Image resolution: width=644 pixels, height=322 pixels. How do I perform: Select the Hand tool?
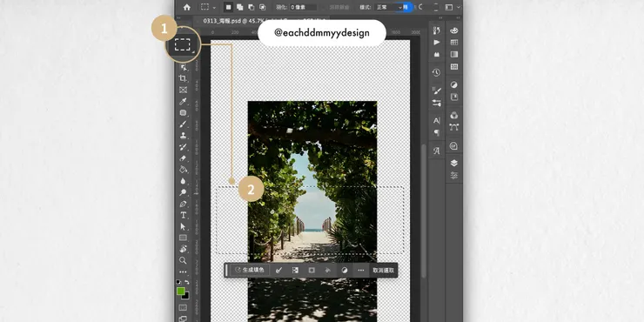pos(183,249)
